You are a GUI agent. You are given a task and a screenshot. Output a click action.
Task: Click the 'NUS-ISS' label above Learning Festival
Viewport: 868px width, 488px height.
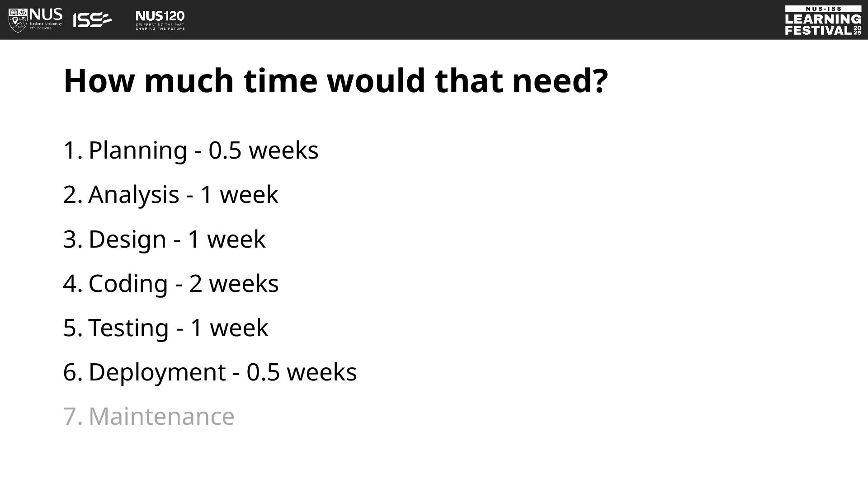point(823,9)
